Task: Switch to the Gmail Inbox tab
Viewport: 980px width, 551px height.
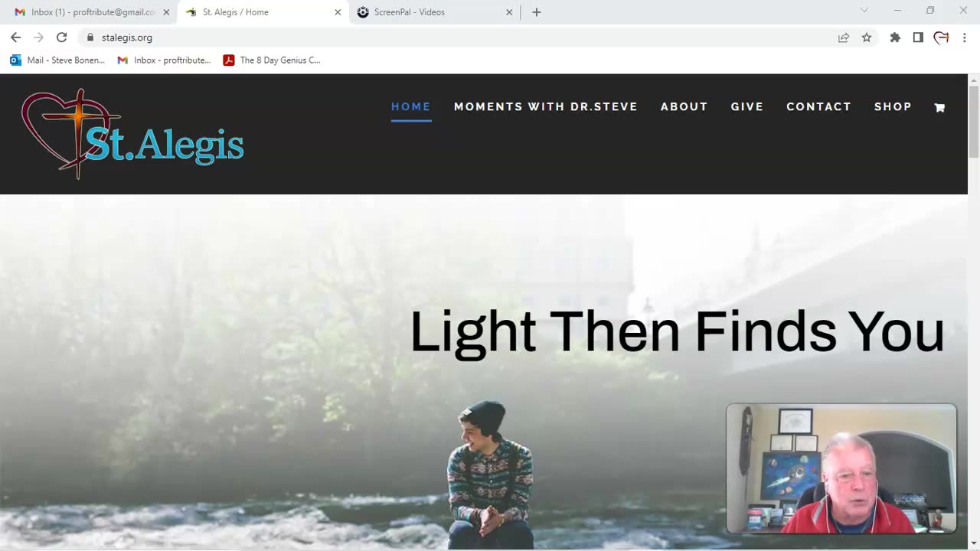Action: (x=92, y=12)
